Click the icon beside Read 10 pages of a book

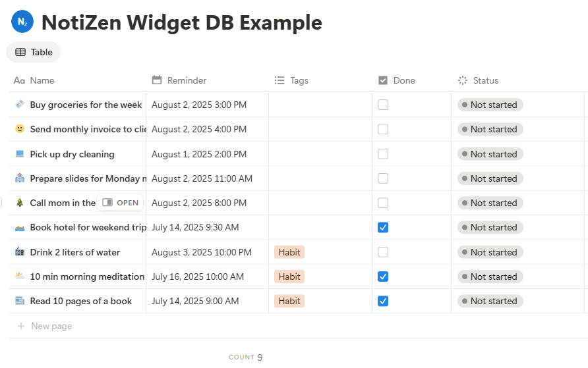pos(20,301)
